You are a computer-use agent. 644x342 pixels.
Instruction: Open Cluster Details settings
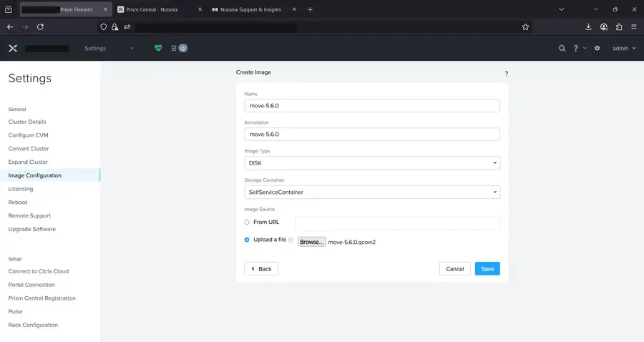[27, 122]
